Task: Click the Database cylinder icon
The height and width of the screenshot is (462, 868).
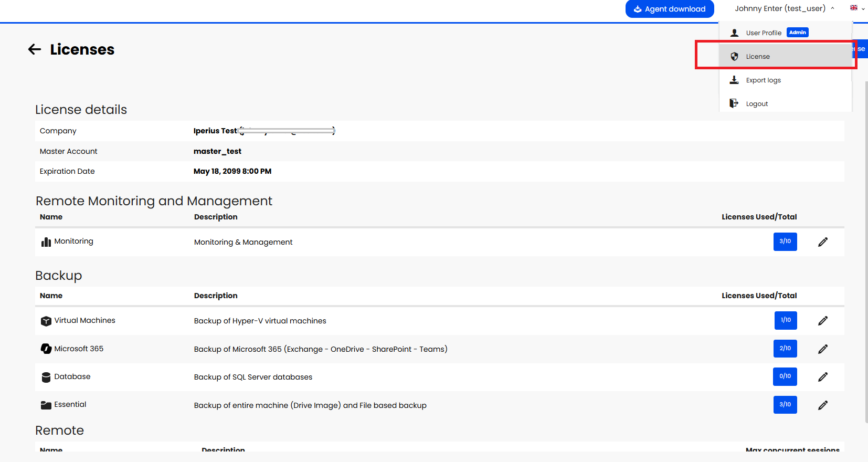Action: [46, 377]
